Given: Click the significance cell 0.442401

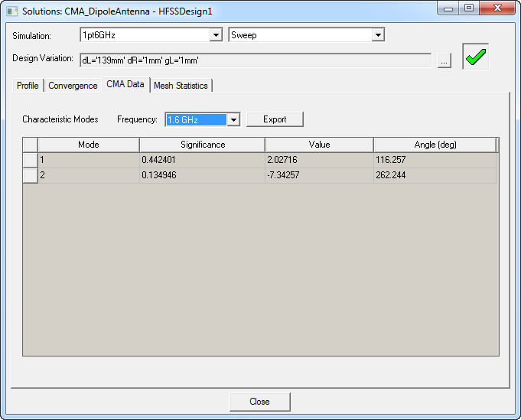Looking at the screenshot, I should 202,160.
